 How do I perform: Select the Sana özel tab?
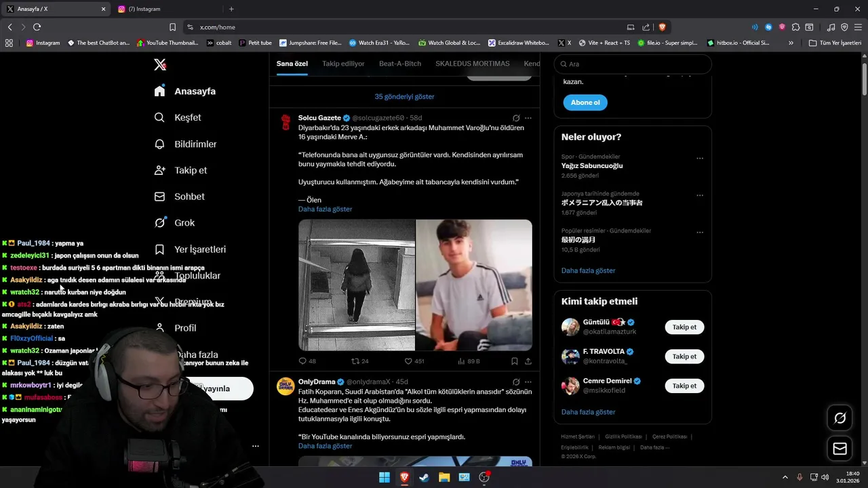click(x=292, y=64)
